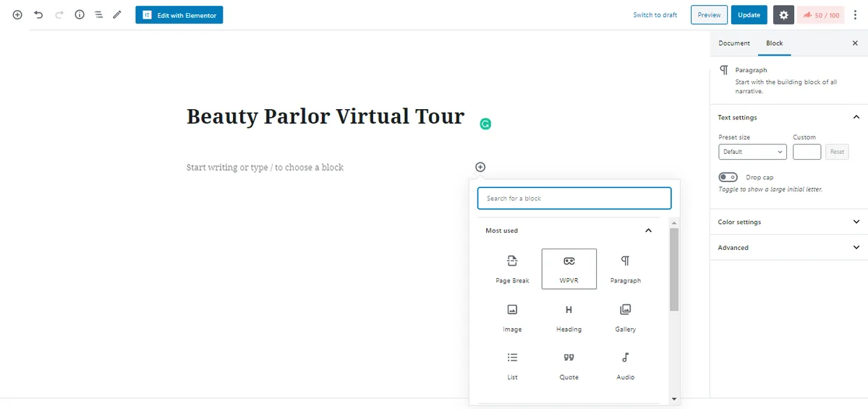Image resolution: width=868 pixels, height=409 pixels.
Task: Click the Add block plus icon in top toolbar
Action: point(17,14)
